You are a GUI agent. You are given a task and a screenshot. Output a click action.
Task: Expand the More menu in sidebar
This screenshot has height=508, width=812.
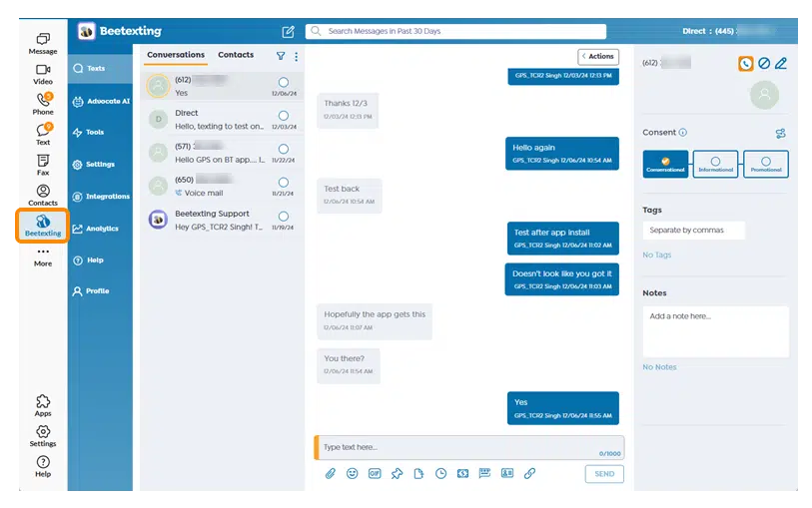click(43, 257)
